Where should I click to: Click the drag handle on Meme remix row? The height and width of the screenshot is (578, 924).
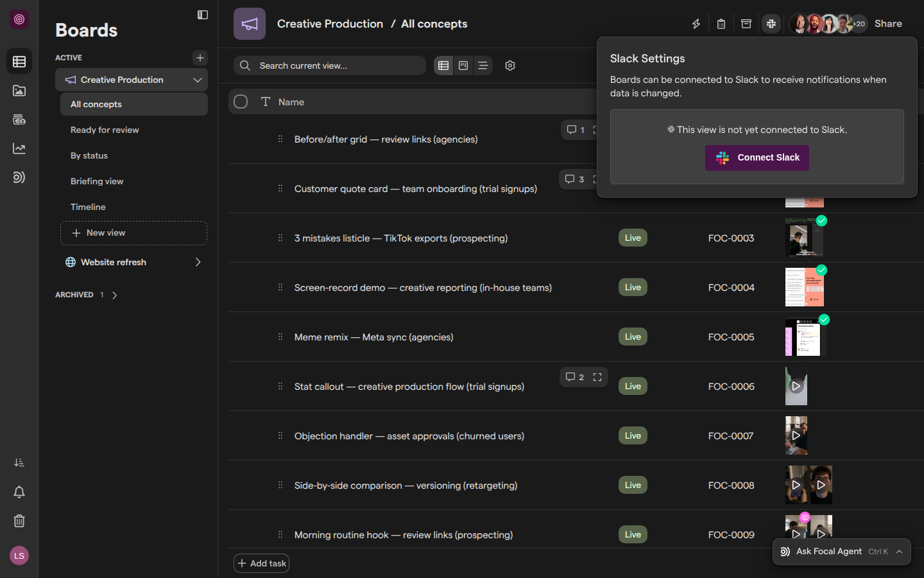click(280, 337)
